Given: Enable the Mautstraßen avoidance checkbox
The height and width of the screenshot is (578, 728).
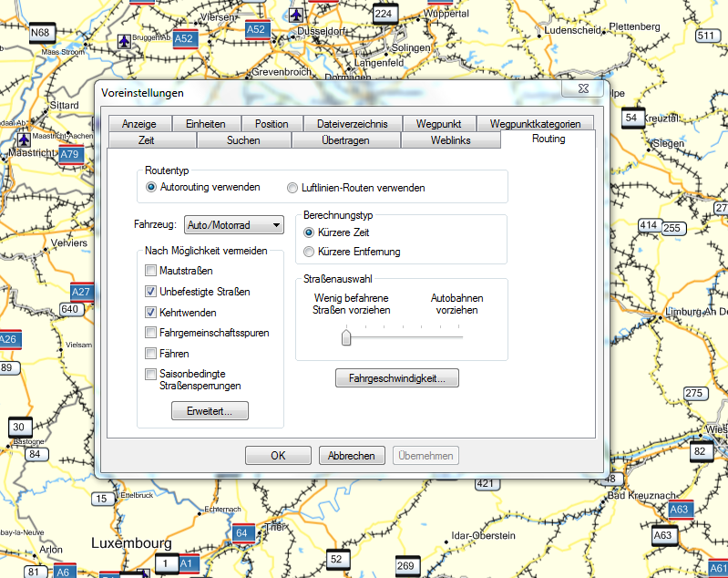Looking at the screenshot, I should [x=150, y=271].
